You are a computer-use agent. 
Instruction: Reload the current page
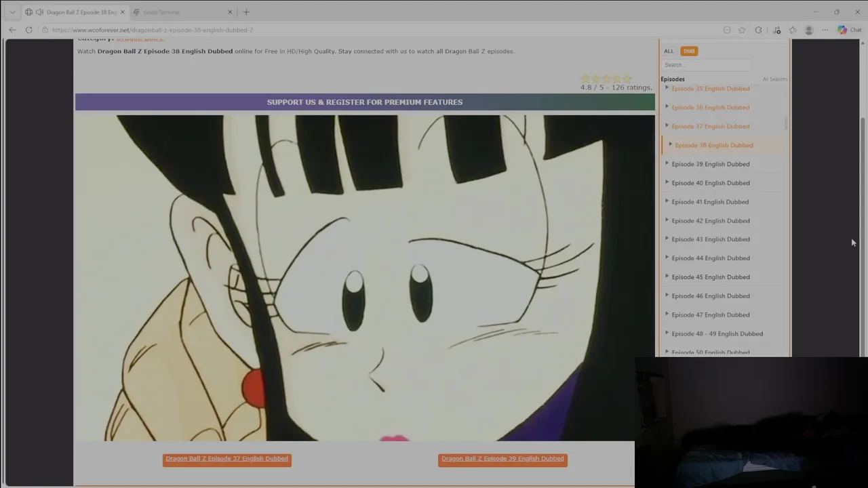pyautogui.click(x=28, y=30)
